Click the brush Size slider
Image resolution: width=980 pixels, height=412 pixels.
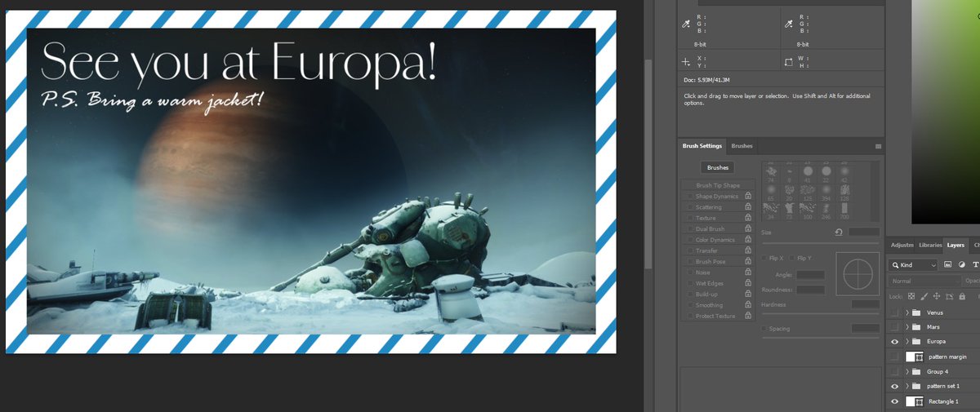pos(820,242)
